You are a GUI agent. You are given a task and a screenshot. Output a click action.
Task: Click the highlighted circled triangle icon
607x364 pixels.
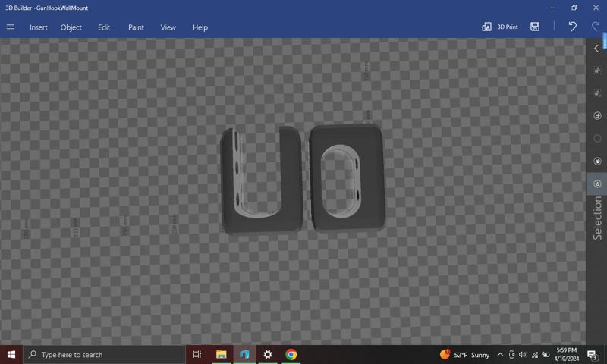click(x=597, y=184)
